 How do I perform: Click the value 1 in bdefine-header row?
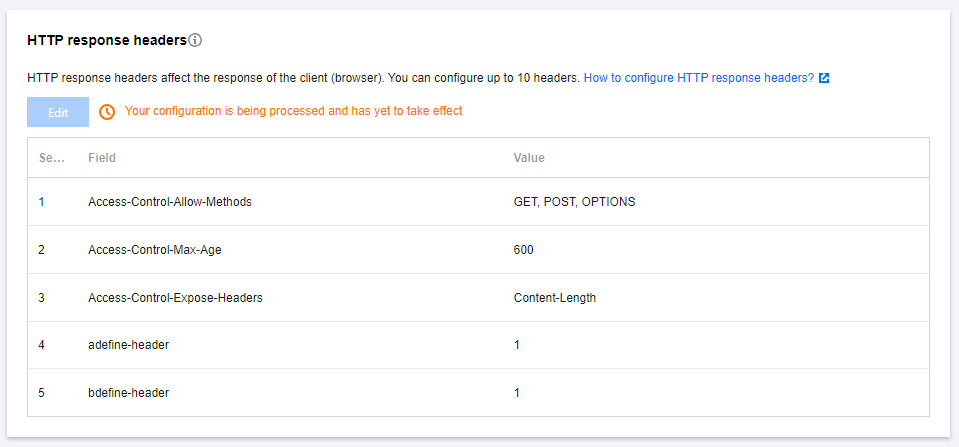point(517,393)
